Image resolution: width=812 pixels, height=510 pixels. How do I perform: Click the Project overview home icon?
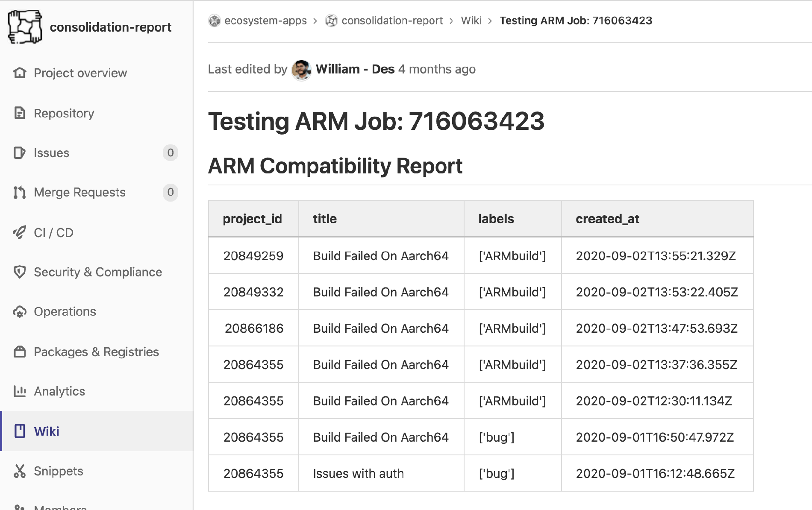point(20,73)
